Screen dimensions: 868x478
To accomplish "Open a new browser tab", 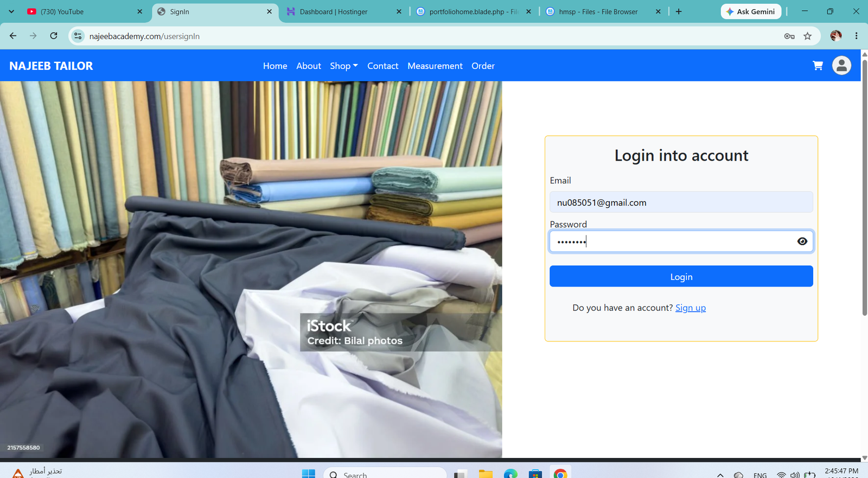I will click(679, 11).
